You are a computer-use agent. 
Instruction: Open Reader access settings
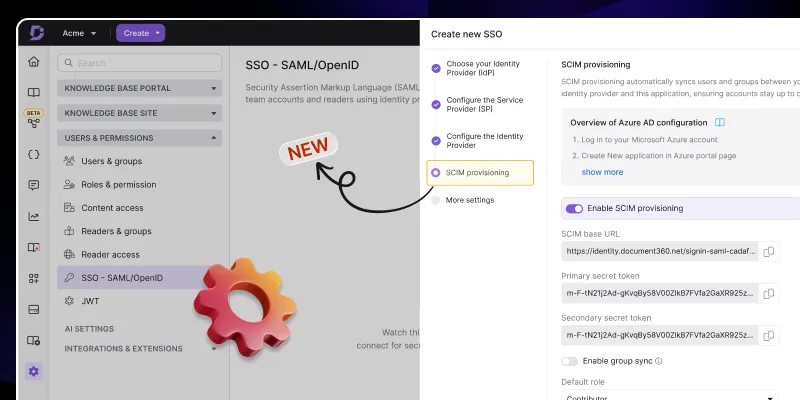(110, 255)
